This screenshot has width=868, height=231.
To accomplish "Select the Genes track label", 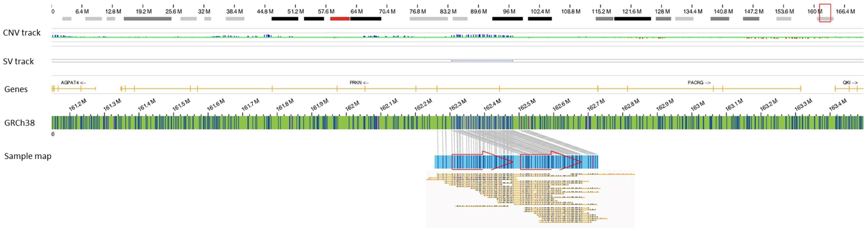I will (16, 89).
